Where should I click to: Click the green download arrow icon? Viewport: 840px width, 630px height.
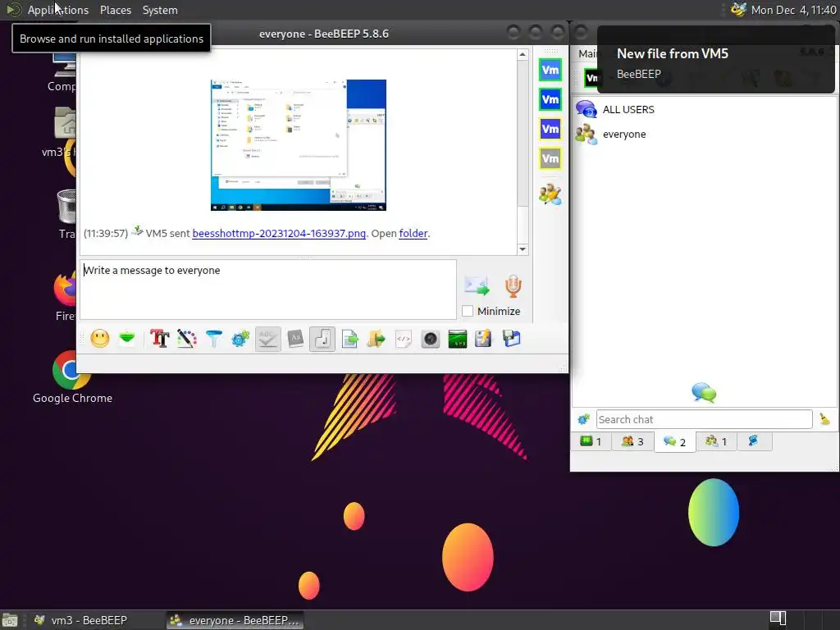127,339
